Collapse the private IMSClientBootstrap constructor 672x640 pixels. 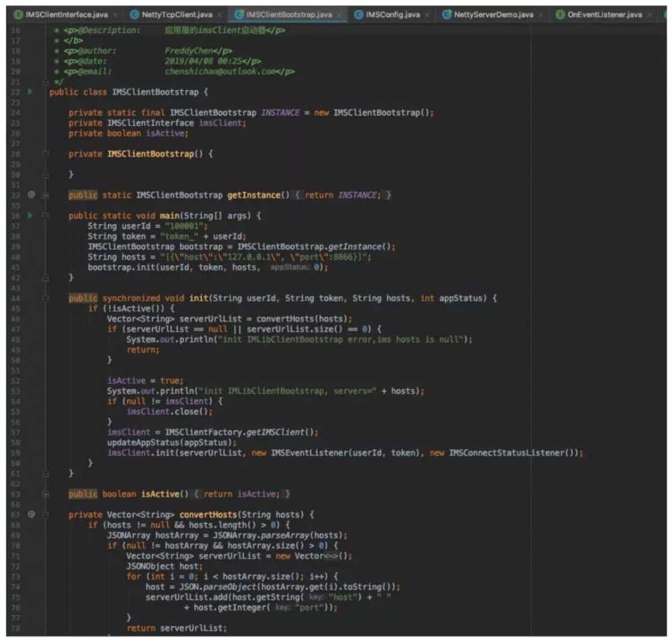46,154
